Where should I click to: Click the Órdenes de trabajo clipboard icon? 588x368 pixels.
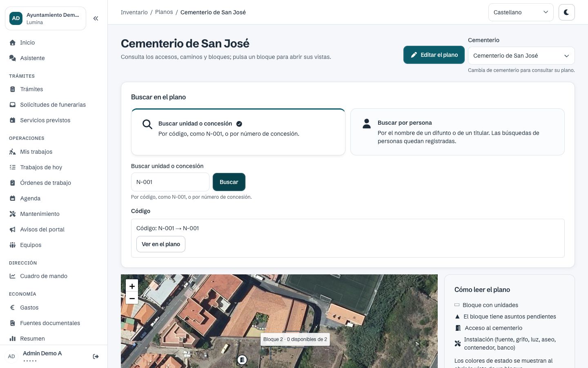point(13,183)
